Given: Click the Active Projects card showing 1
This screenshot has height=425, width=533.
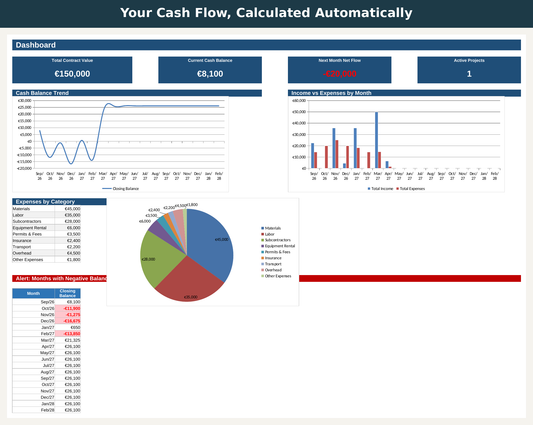Looking at the screenshot, I should coord(469,70).
